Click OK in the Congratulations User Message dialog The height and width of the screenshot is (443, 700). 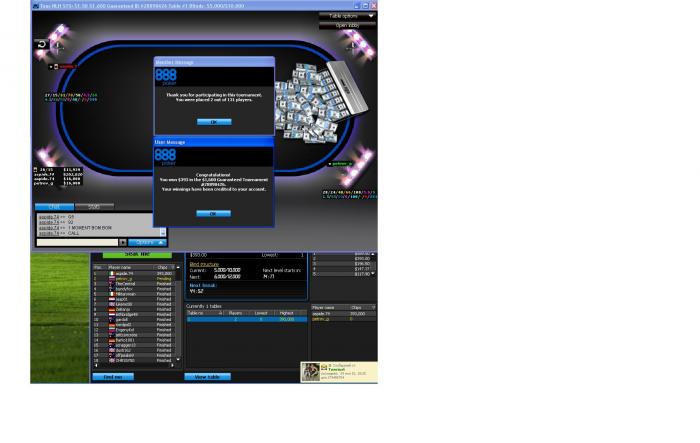coord(213,214)
